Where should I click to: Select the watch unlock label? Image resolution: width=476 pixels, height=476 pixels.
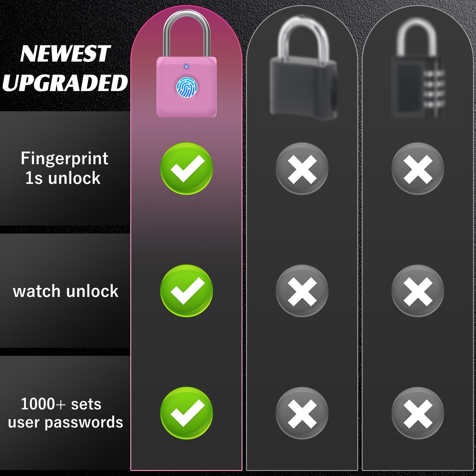(x=65, y=291)
